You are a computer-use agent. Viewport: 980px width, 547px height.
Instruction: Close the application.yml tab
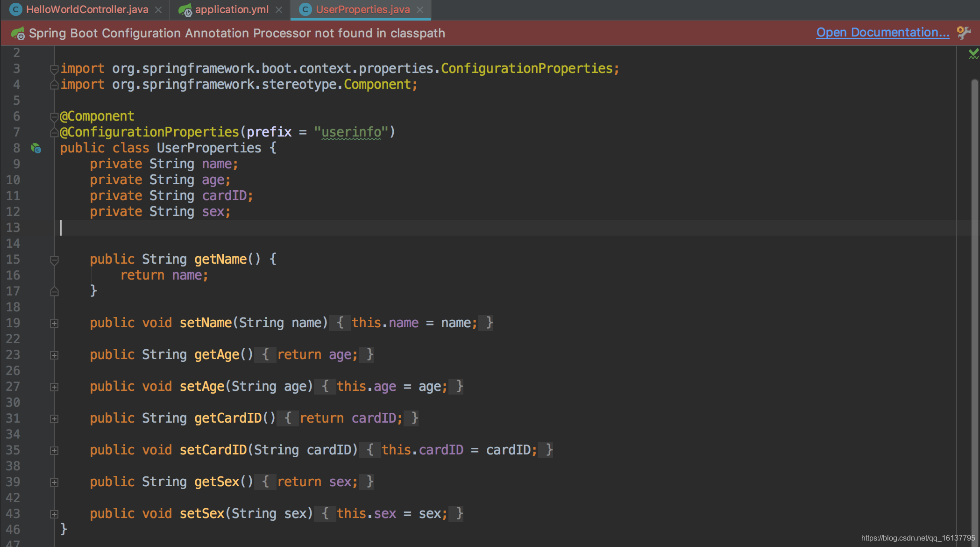pos(279,10)
